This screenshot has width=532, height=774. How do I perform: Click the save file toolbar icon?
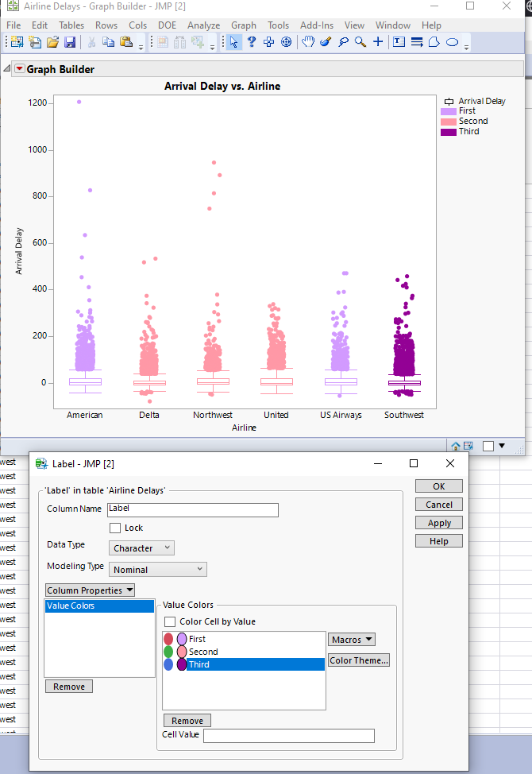click(70, 42)
